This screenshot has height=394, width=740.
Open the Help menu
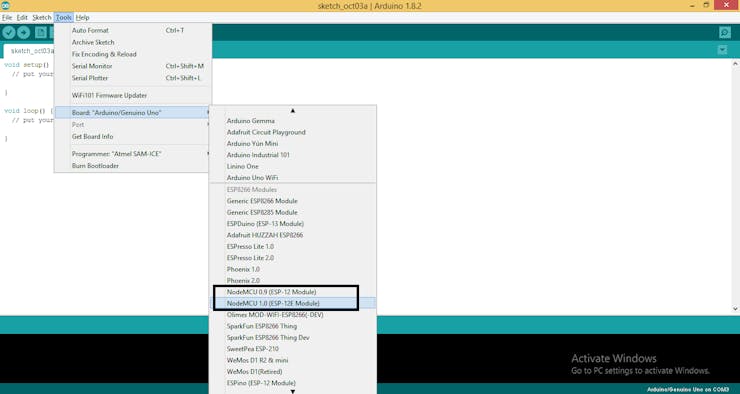[82, 17]
